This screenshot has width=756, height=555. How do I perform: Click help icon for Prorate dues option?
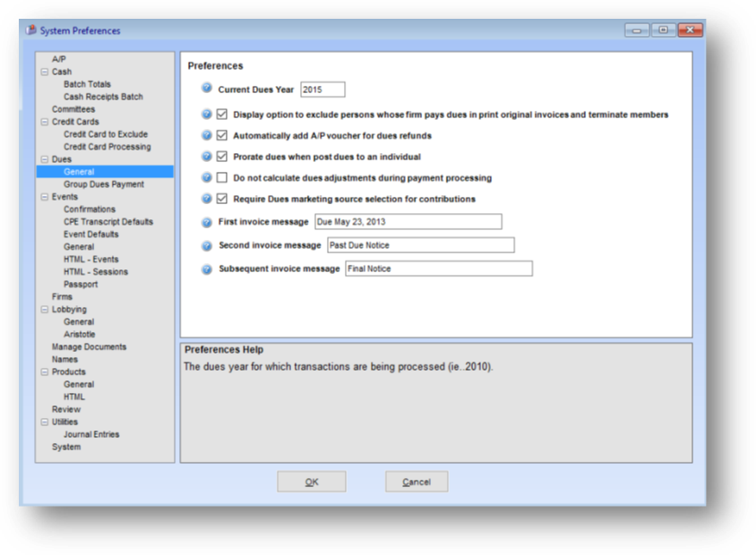206,157
